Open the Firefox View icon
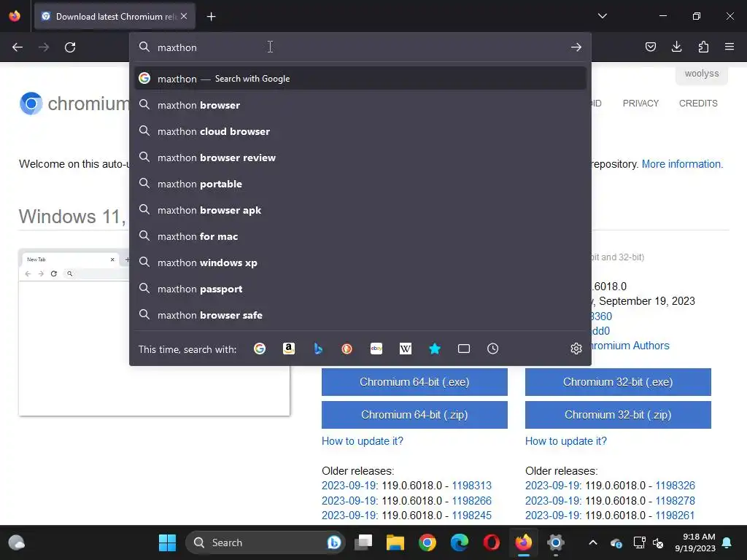The image size is (747, 560). click(15, 16)
